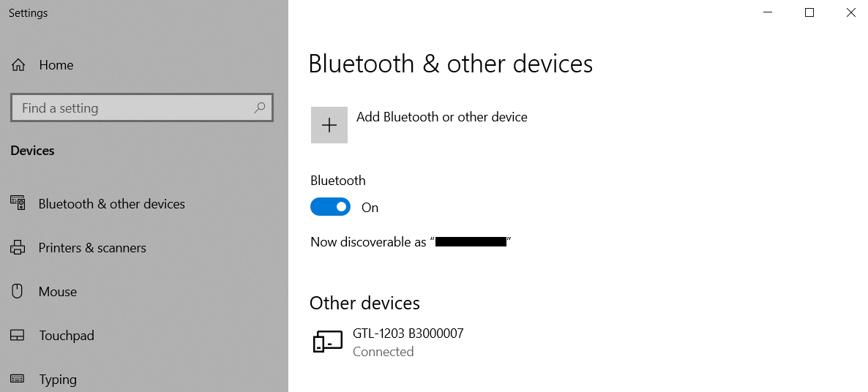Focus the Find a setting search field

click(132, 108)
